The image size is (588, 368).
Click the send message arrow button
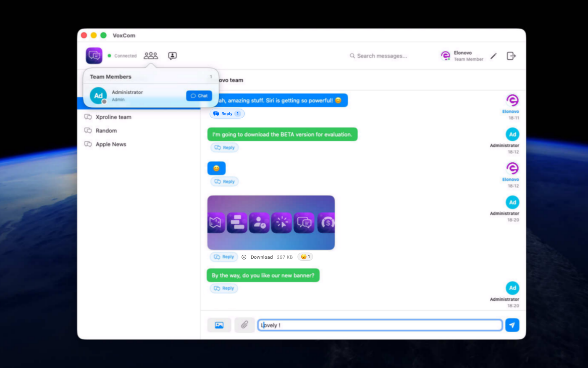coord(512,325)
